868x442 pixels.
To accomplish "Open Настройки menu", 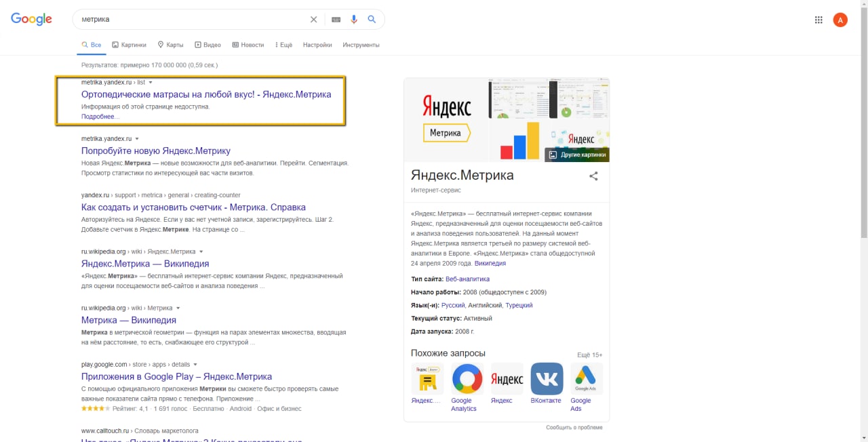I will (x=317, y=45).
